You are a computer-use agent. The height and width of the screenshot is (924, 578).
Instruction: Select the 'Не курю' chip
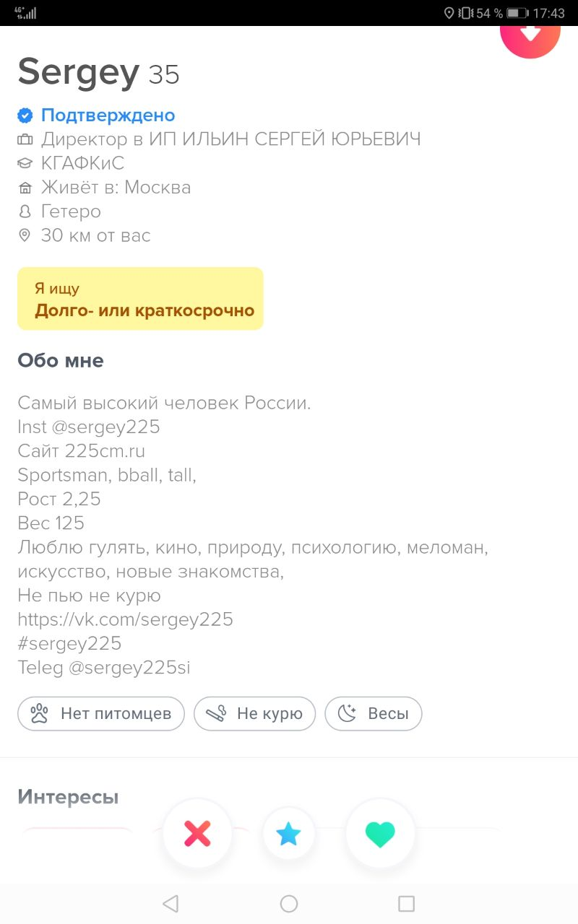point(254,714)
